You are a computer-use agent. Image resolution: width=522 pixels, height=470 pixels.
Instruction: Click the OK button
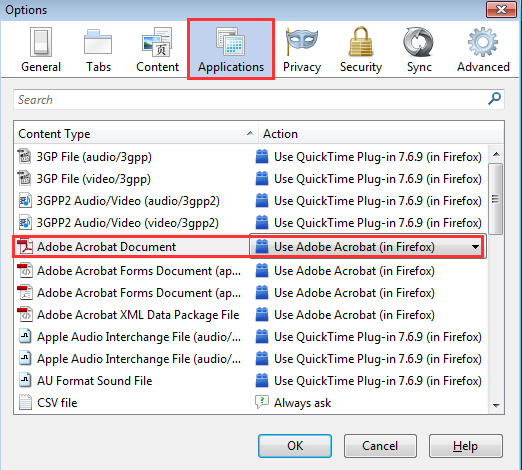pyautogui.click(x=295, y=446)
